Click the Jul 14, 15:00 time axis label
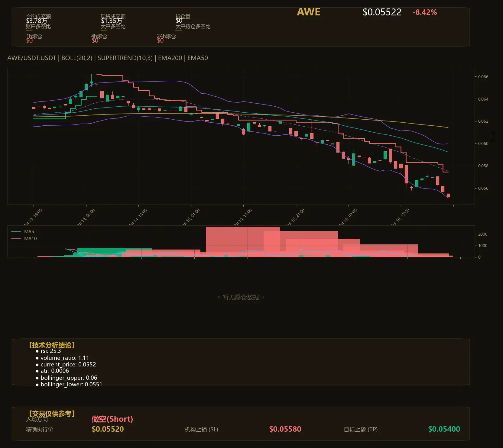This screenshot has height=448, width=503. click(x=138, y=217)
